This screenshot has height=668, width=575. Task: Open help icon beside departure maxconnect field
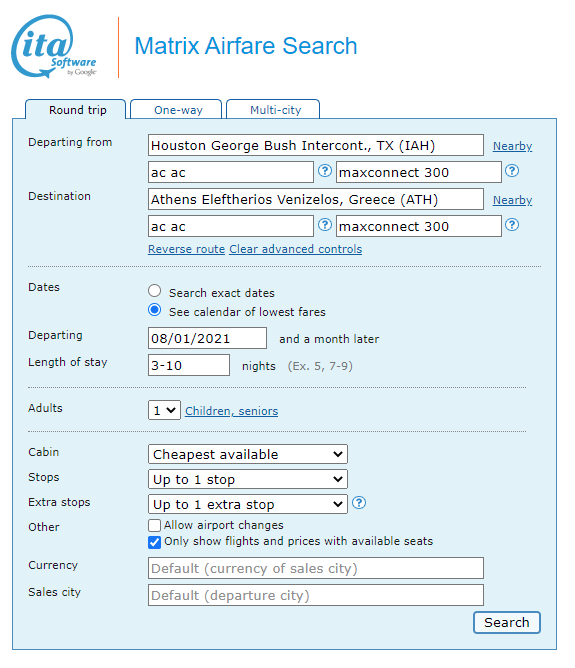pos(512,171)
